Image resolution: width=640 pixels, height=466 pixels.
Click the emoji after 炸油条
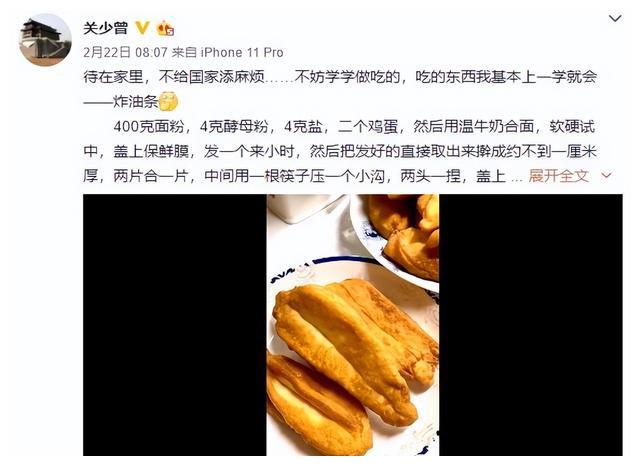tap(168, 102)
